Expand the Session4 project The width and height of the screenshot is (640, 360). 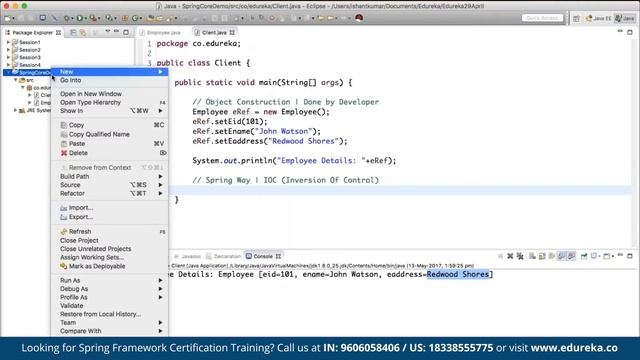[x=8, y=64]
